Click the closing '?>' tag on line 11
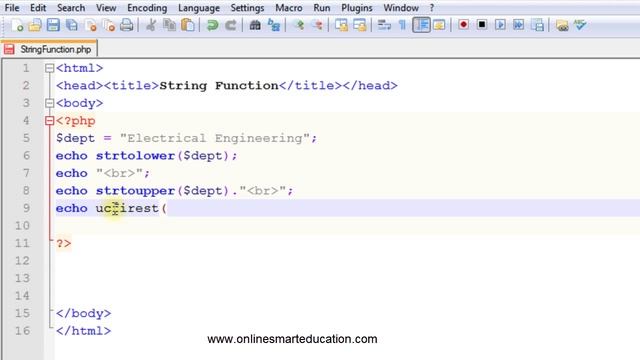This screenshot has width=640, height=360. tap(64, 244)
